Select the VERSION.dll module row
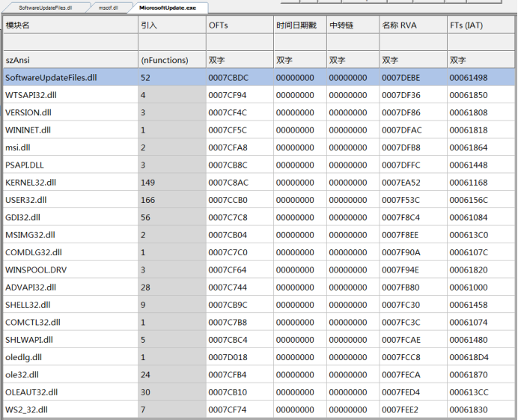This screenshot has width=518, height=420. pyautogui.click(x=259, y=113)
